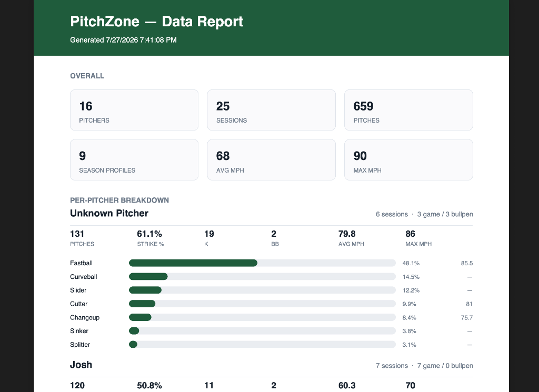Click the Cutter usage bar
Screen dimensions: 539x392
click(x=262, y=304)
